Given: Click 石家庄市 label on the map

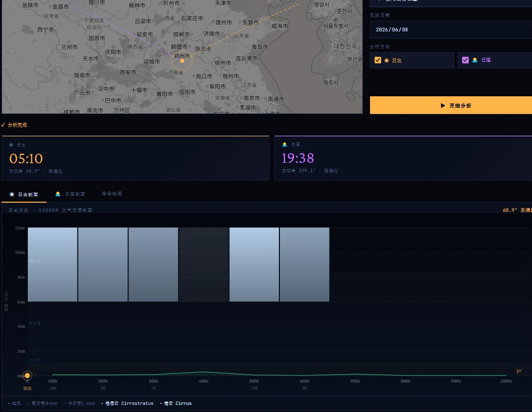Looking at the screenshot, I should coord(192,18).
